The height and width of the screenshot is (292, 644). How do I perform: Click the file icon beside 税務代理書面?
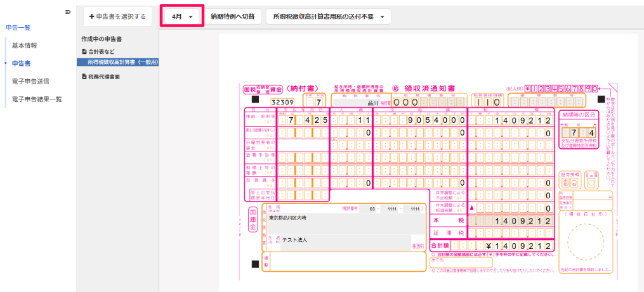tap(84, 76)
